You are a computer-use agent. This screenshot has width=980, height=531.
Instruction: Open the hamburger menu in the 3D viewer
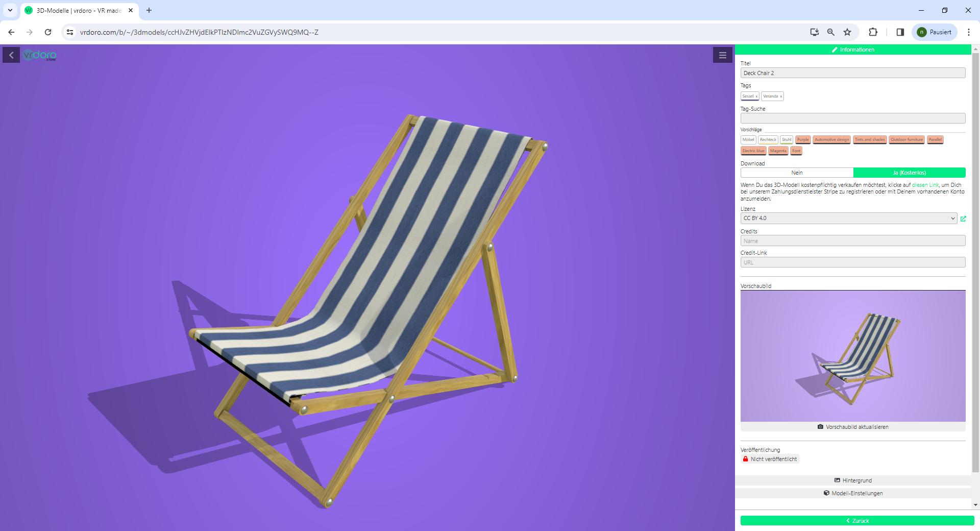click(x=722, y=55)
